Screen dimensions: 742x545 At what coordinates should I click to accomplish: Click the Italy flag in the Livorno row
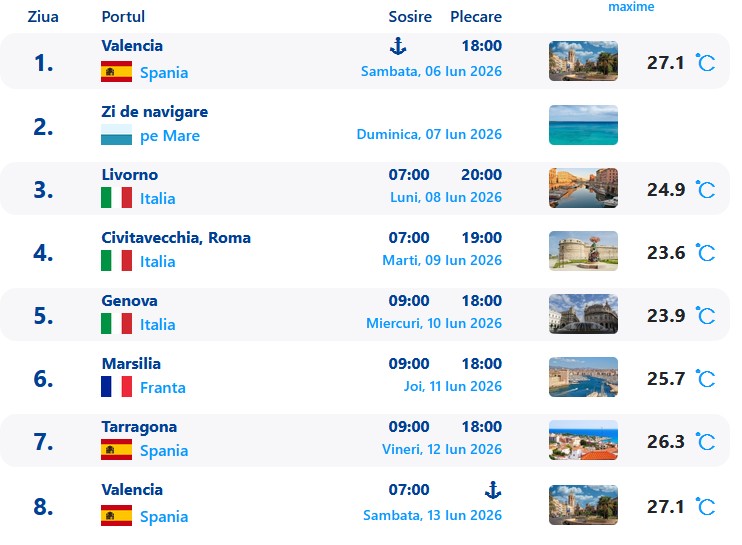(x=117, y=198)
